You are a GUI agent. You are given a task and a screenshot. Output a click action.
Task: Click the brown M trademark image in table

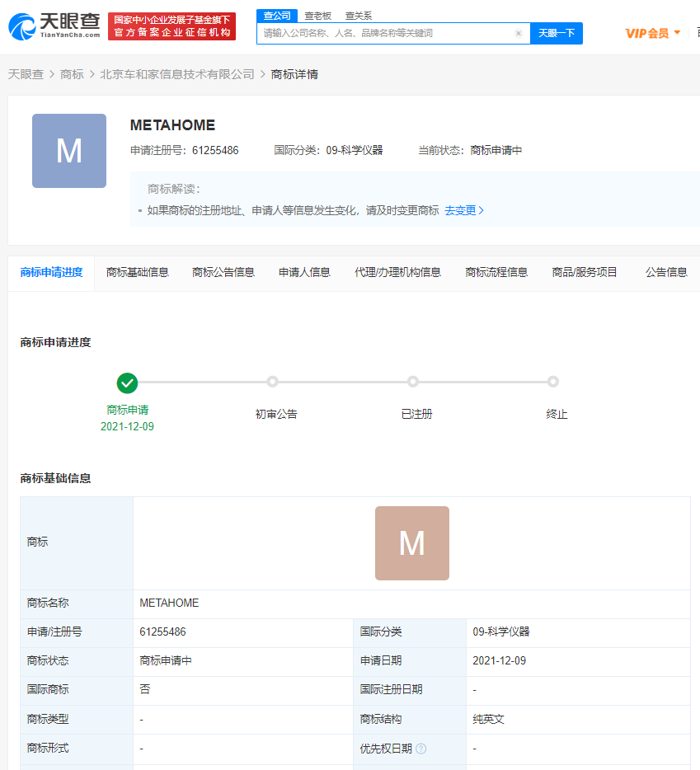411,543
